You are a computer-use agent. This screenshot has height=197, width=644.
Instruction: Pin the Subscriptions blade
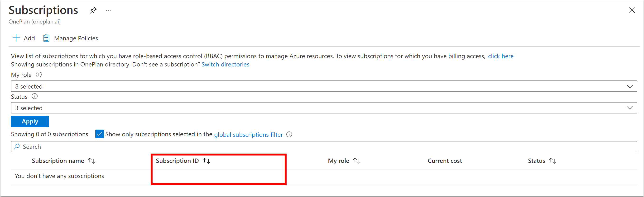coord(93,10)
